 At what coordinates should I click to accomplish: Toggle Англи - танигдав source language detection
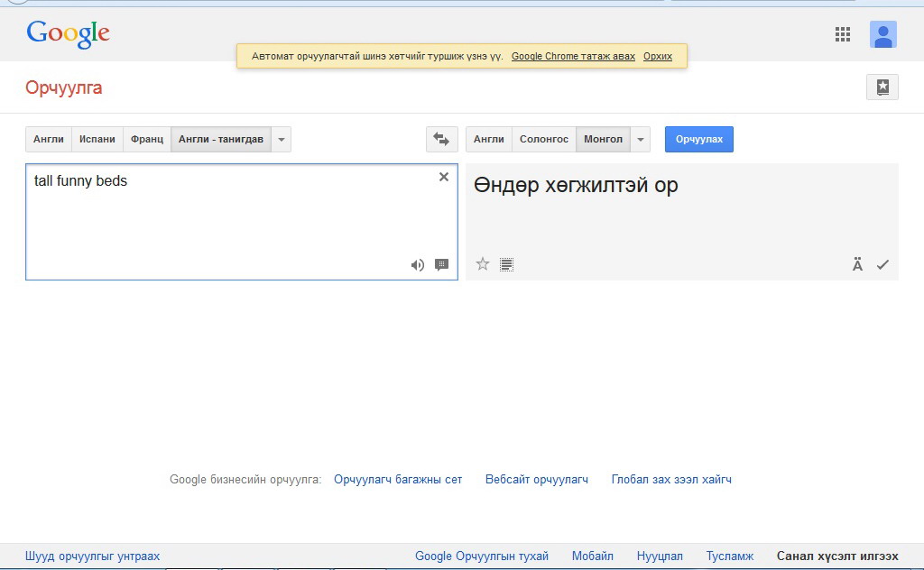(x=220, y=139)
